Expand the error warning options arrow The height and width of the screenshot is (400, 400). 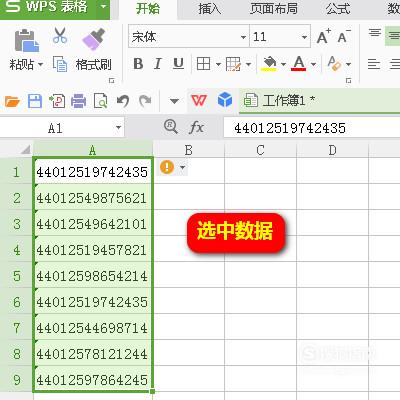click(182, 167)
